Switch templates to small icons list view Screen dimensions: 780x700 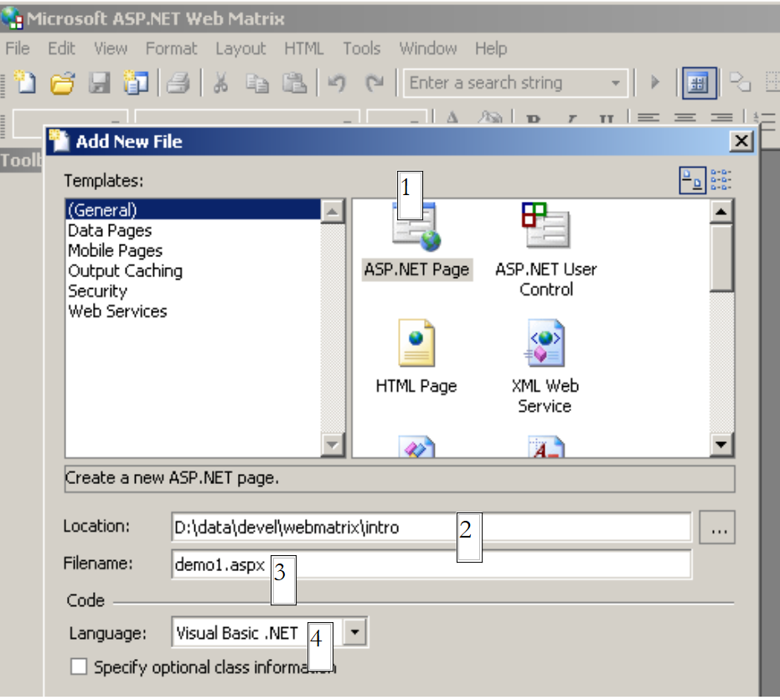click(721, 179)
